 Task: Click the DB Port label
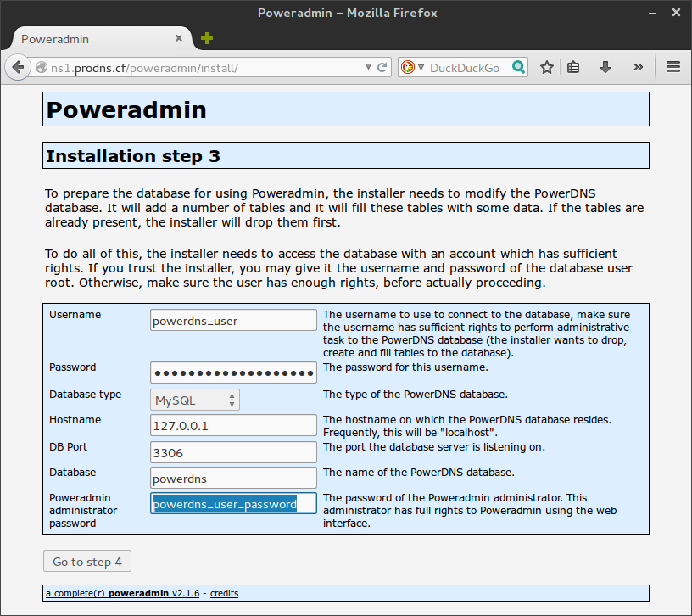[x=68, y=447]
